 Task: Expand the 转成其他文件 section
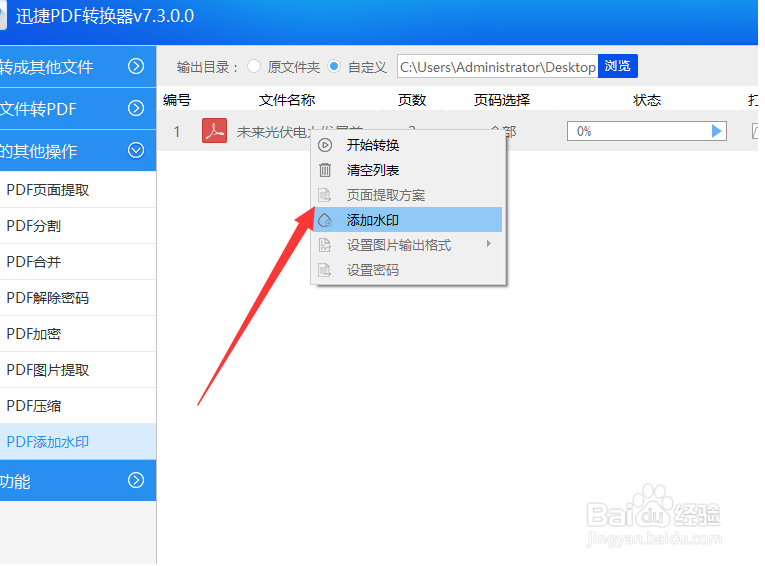click(136, 66)
